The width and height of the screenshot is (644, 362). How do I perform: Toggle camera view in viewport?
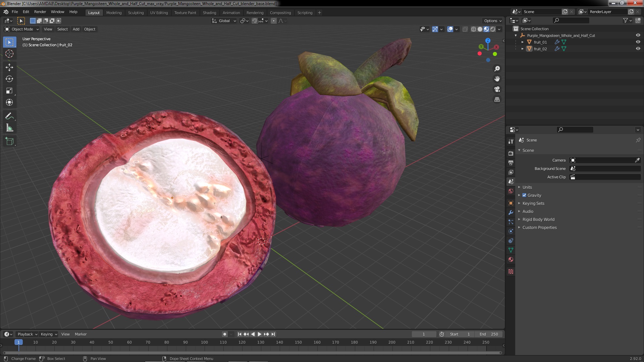[x=497, y=89]
